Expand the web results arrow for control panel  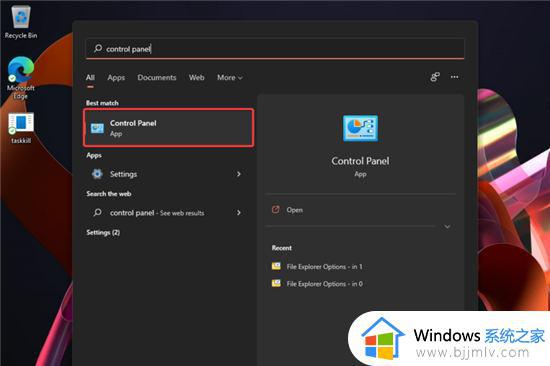click(x=239, y=213)
